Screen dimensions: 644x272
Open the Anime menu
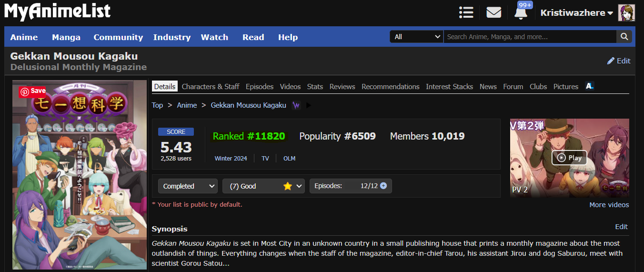point(24,37)
